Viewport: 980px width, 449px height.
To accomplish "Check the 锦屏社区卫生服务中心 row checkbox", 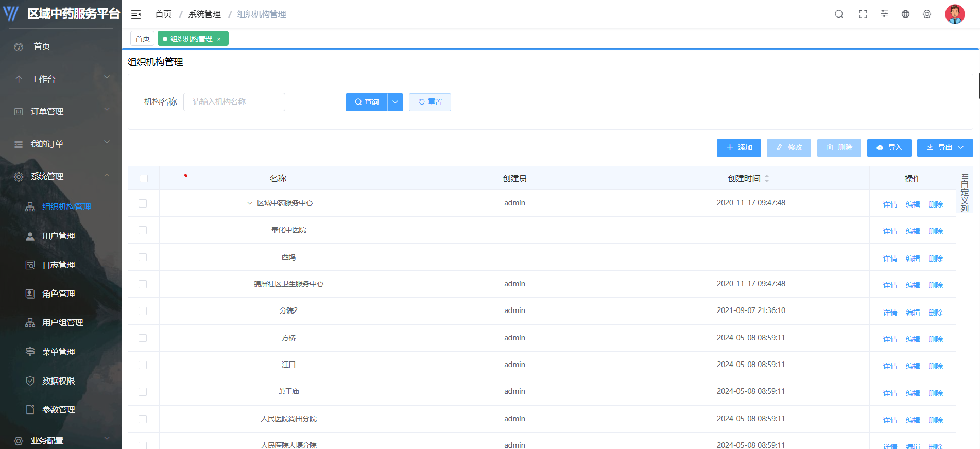I will 143,284.
